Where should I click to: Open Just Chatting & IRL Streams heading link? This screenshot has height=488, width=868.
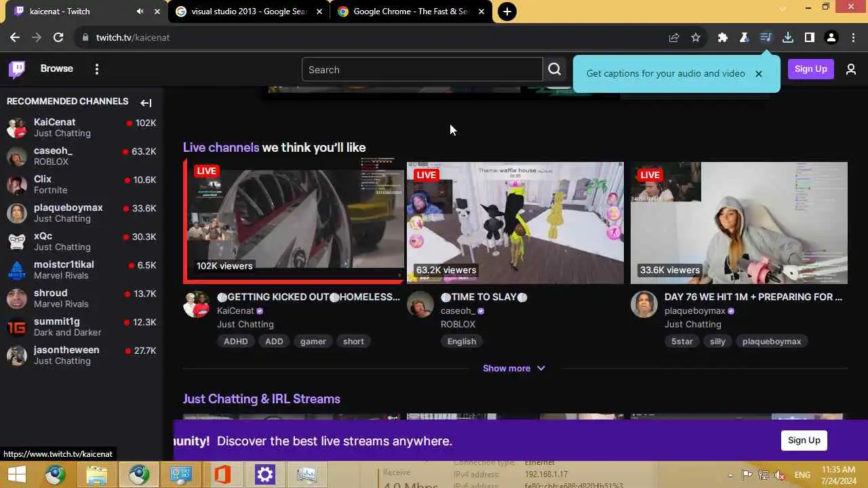click(x=262, y=399)
